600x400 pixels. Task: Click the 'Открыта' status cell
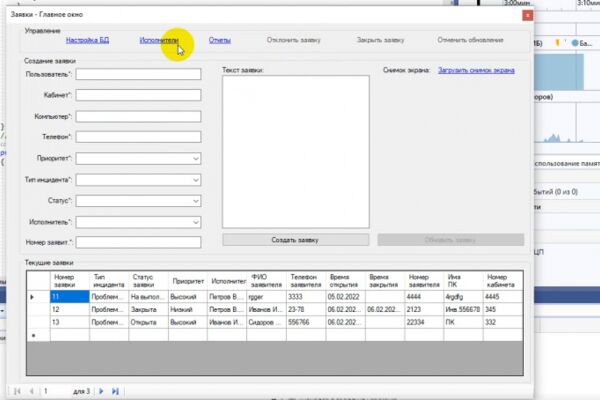[148, 322]
